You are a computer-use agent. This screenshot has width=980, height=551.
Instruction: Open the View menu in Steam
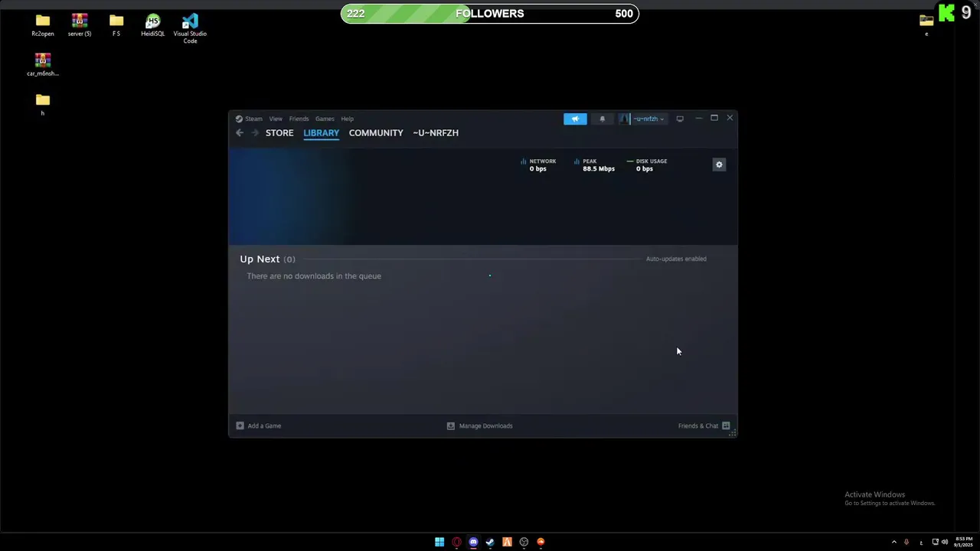(276, 119)
